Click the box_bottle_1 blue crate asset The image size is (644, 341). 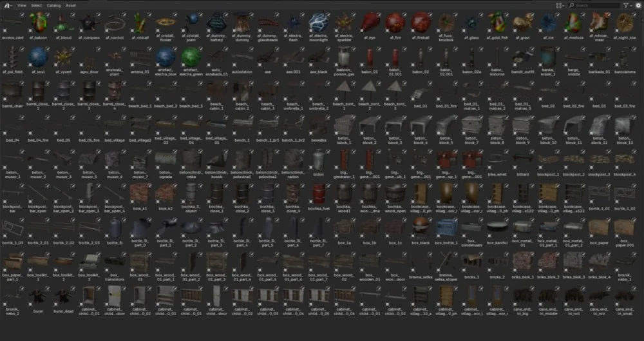(446, 226)
